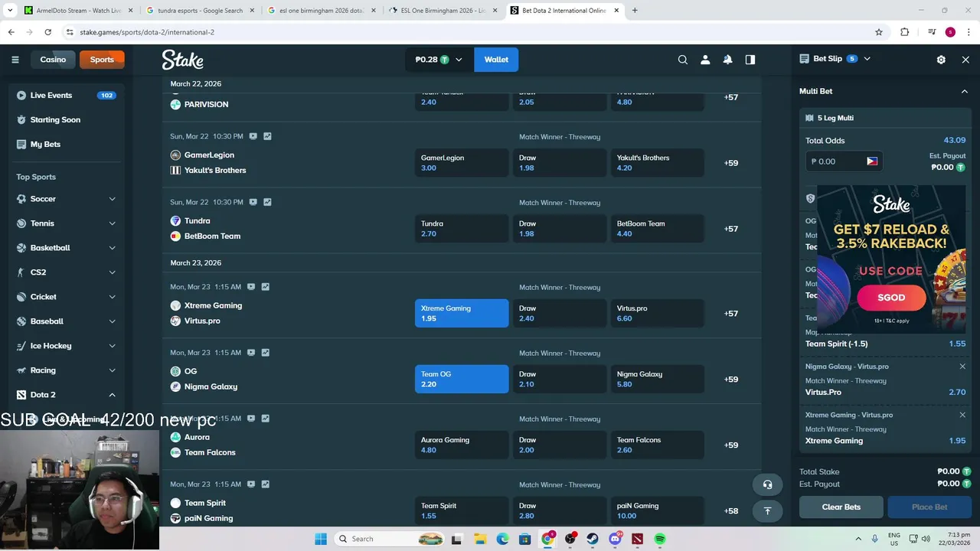The image size is (980, 551).
Task: Open stream icon for OG vs Nigma Galaxy
Action: click(251, 353)
